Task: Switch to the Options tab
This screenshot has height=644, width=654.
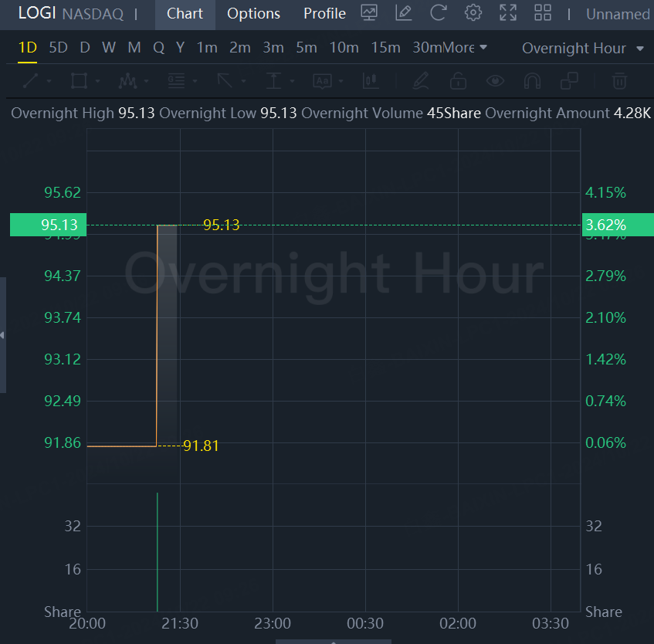Action: click(253, 14)
